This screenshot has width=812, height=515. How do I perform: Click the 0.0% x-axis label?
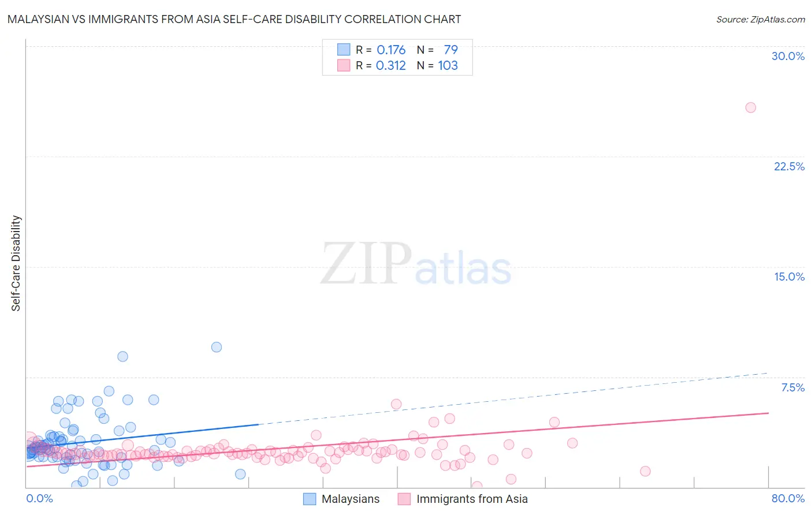click(39, 498)
